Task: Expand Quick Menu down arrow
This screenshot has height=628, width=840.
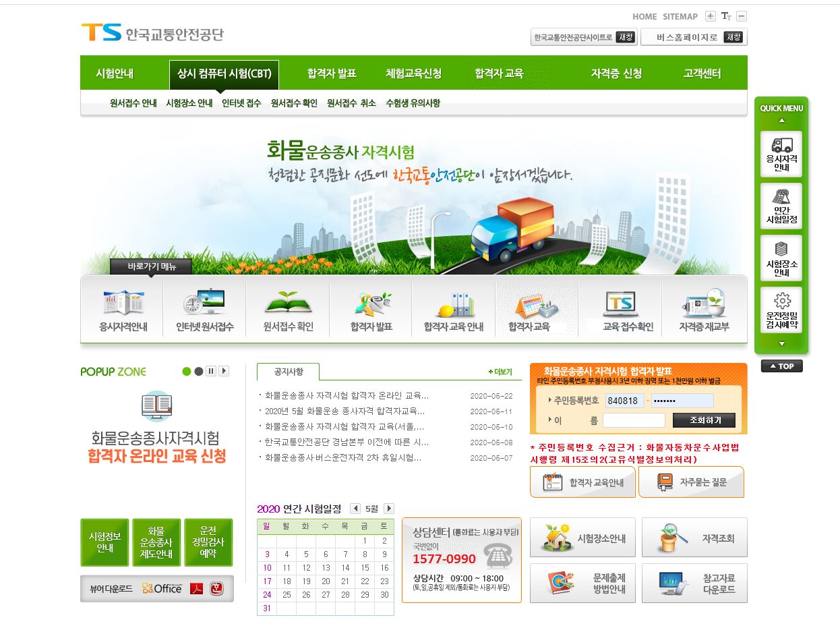Action: tap(781, 343)
